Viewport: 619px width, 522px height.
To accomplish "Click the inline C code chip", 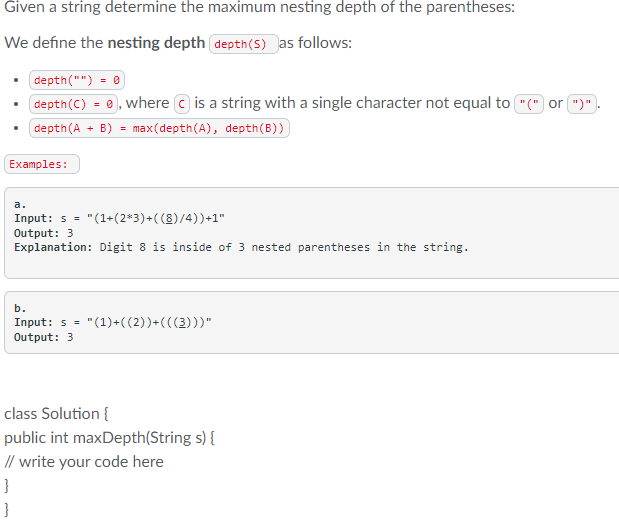I will point(182,104).
